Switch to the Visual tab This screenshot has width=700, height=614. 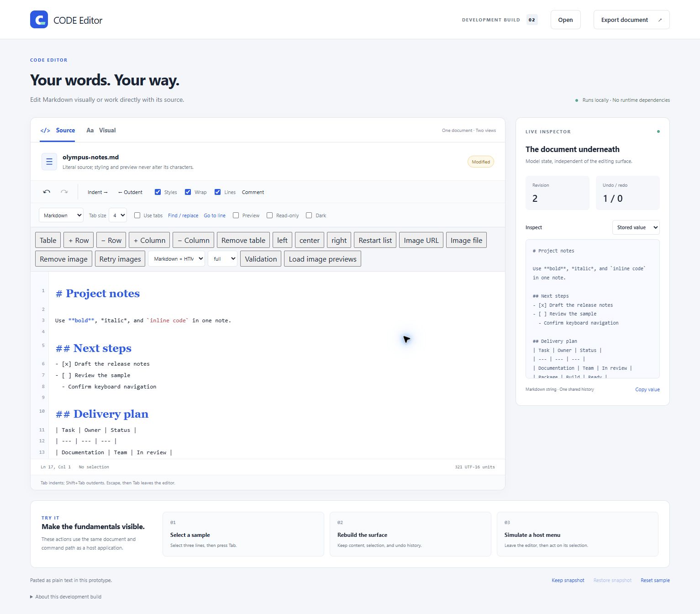(101, 131)
